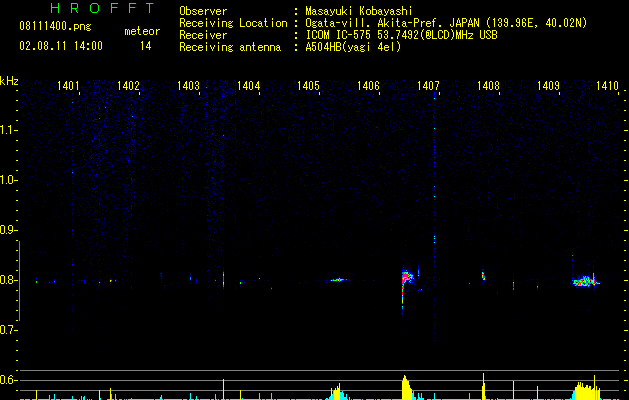Image resolution: width=629 pixels, height=400 pixels.
Task: Click the gray frequency range bar at left
Action: [x=19, y=281]
